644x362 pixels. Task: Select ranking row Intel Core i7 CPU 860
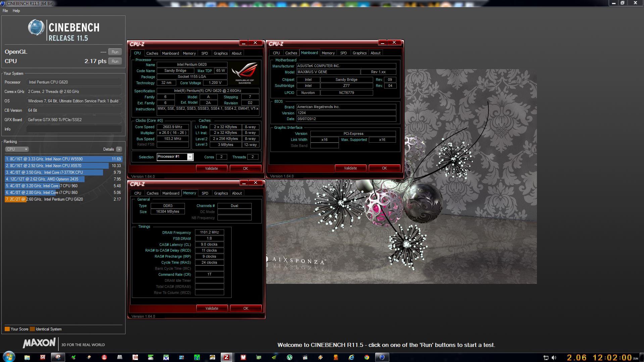pos(63,193)
